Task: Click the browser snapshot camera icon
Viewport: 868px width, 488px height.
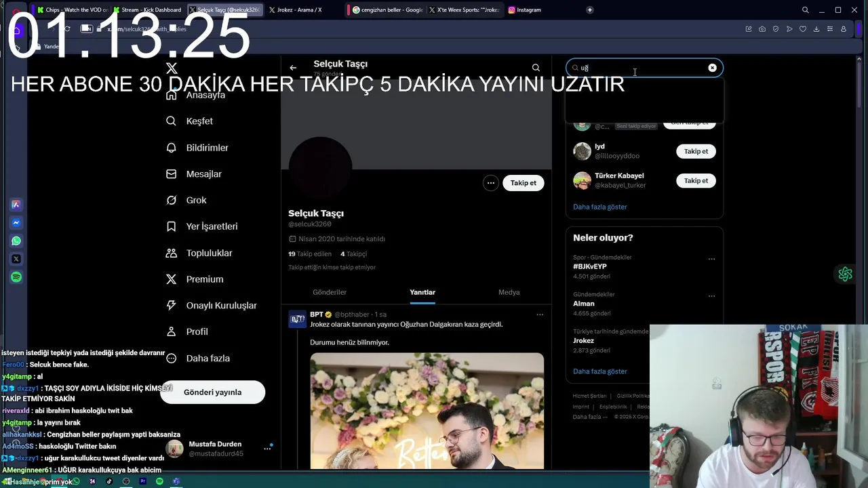Action: pyautogui.click(x=762, y=29)
